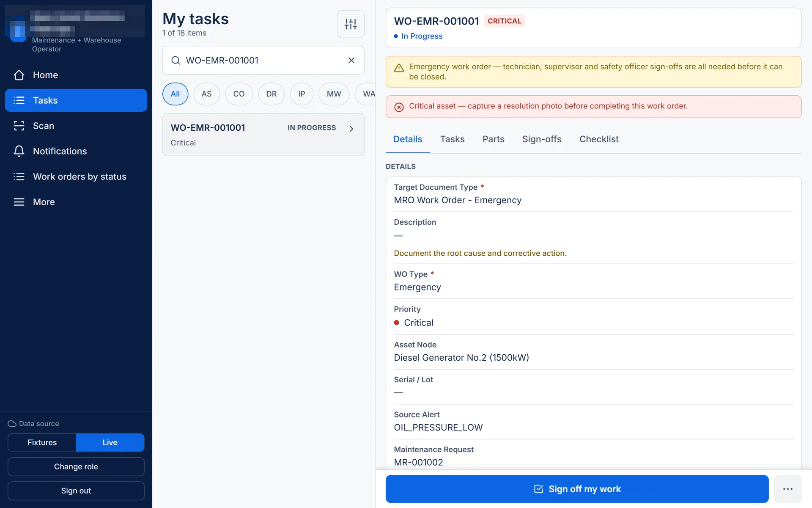Click the Notifications bell icon

pyautogui.click(x=19, y=151)
